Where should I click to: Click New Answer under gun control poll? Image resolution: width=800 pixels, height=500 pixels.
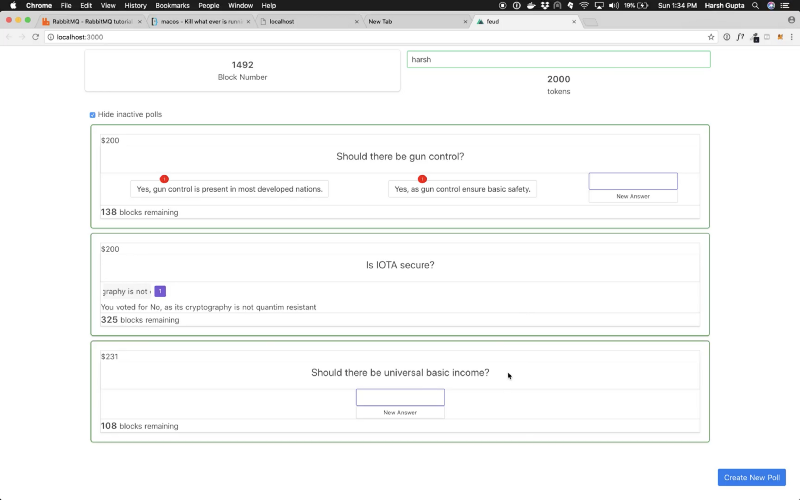point(633,196)
